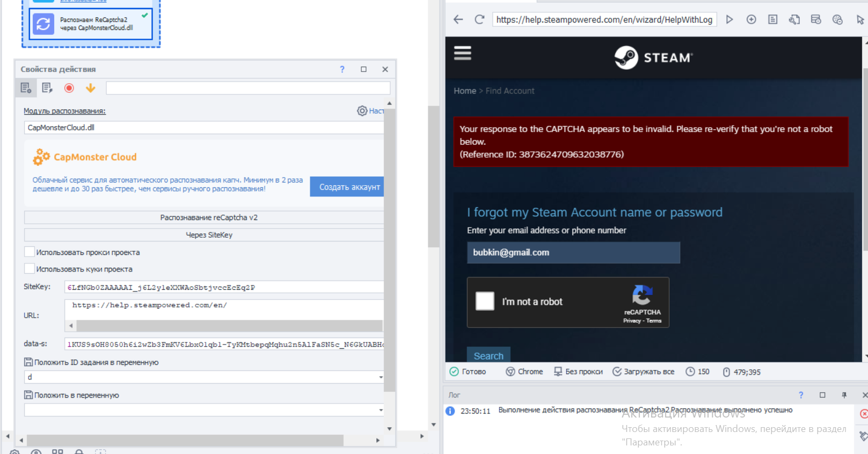Click the URL field's horizontal scrollbar
This screenshot has width=868, height=454.
point(229,326)
